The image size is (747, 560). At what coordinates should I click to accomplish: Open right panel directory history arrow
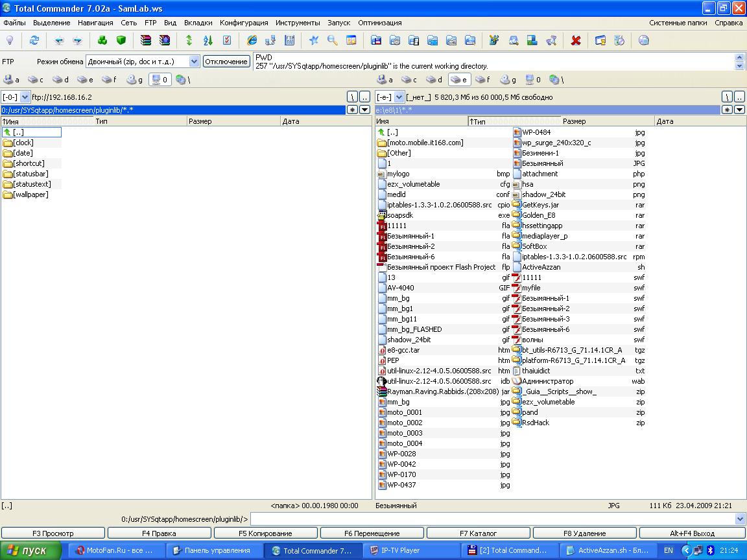[739, 110]
